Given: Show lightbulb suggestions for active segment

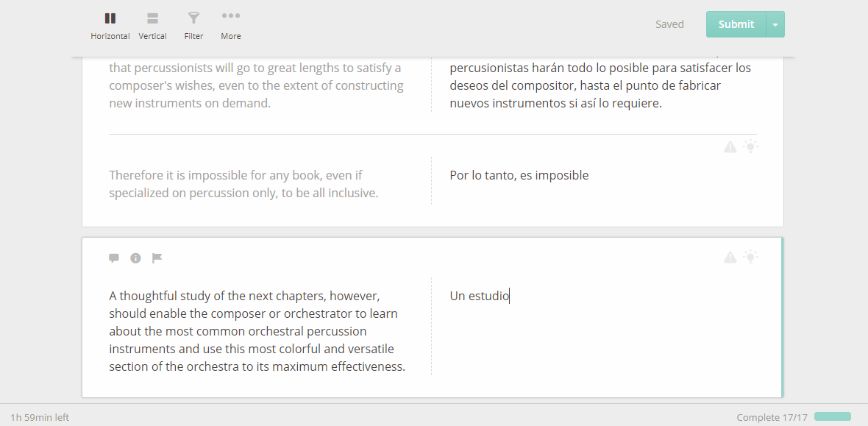Looking at the screenshot, I should click(750, 257).
